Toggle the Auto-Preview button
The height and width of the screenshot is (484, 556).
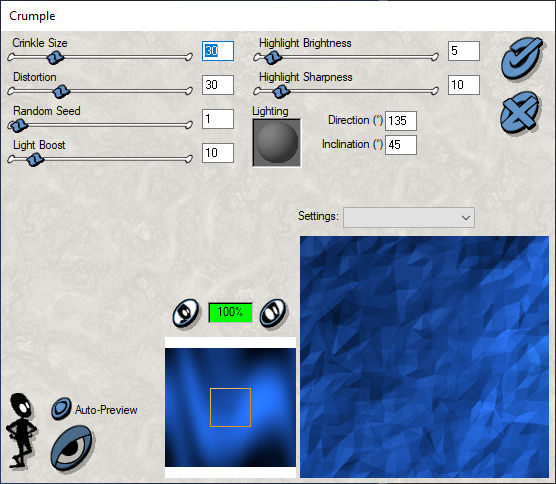[62, 409]
